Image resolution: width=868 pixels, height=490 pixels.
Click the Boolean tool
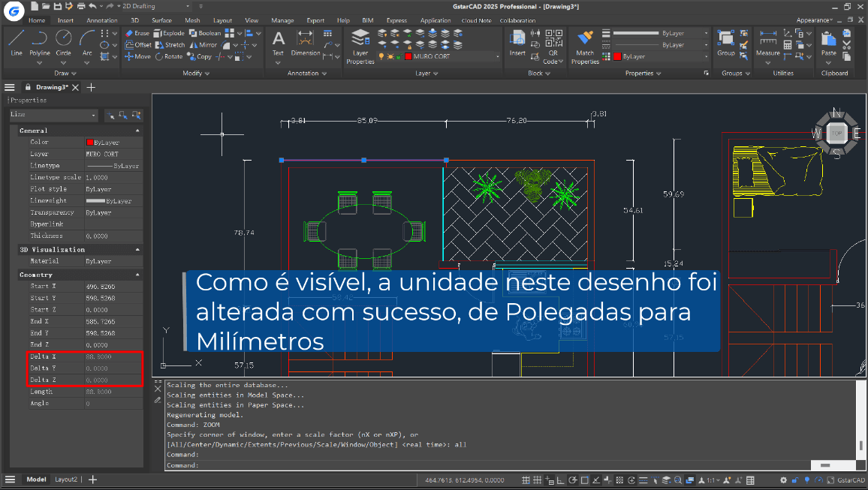[x=206, y=33]
